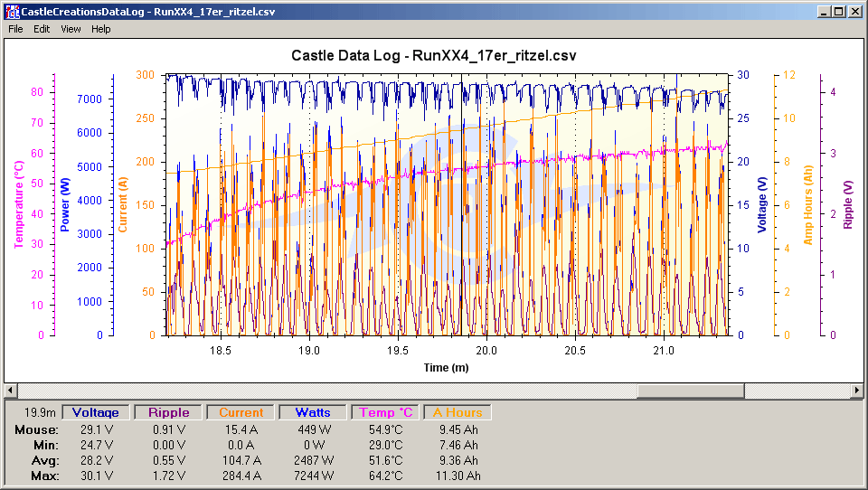Click the max power value '7244 W'
868x490 pixels.
(x=314, y=476)
